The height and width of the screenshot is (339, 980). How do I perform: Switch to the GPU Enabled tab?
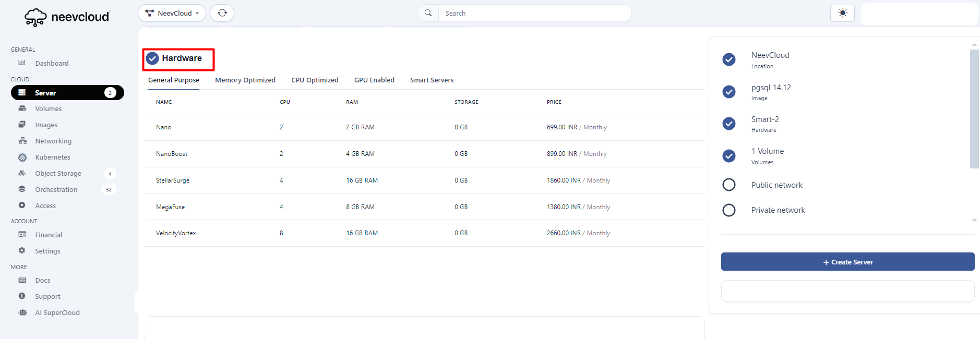click(374, 80)
